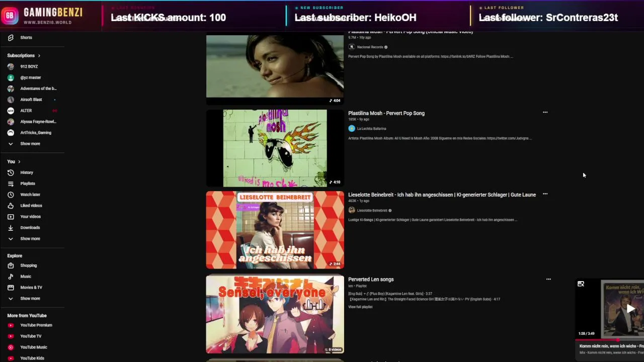Click the Last follower SrContreras23t overlay
The width and height of the screenshot is (644, 362).
tap(548, 18)
